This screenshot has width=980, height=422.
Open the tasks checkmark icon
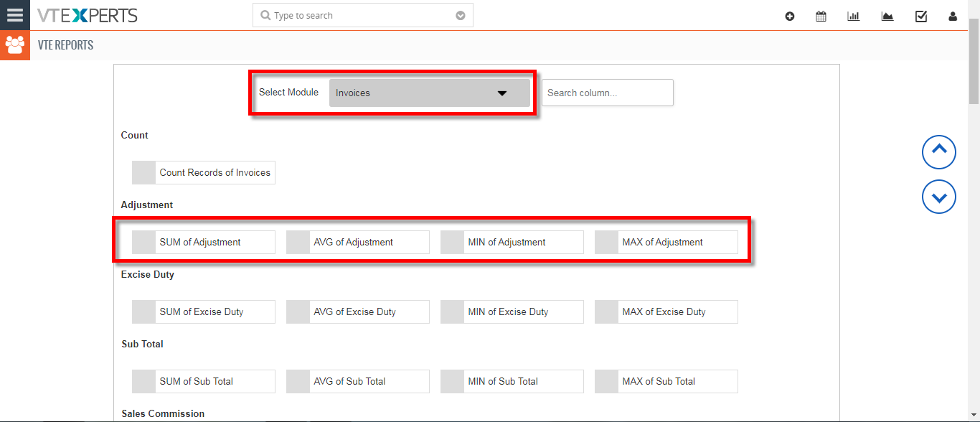(x=921, y=16)
